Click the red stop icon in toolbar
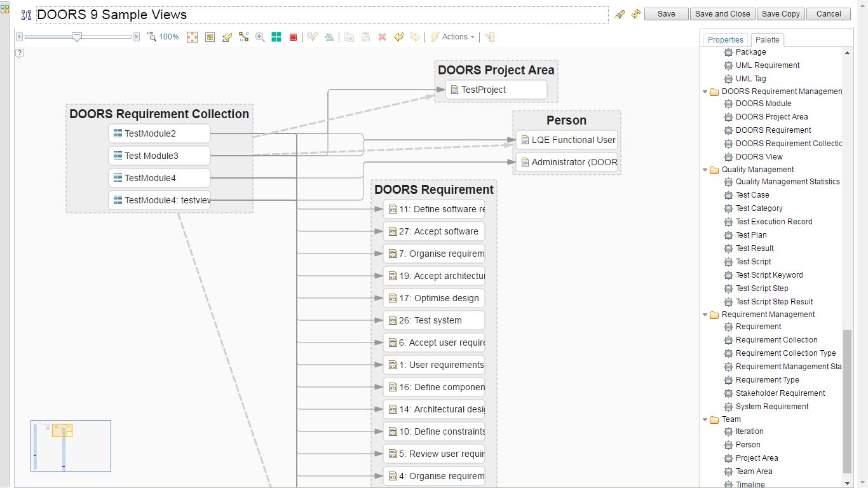This screenshot has height=488, width=868. 293,37
